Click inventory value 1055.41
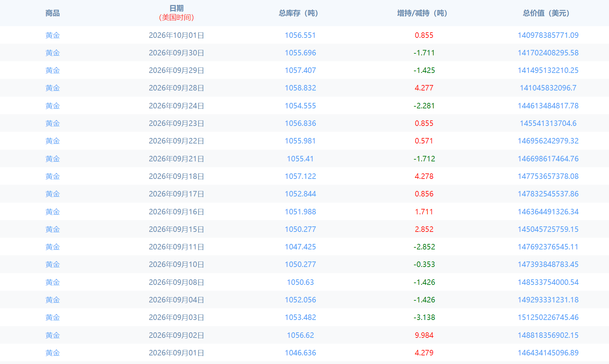The width and height of the screenshot is (609, 364). tap(300, 159)
